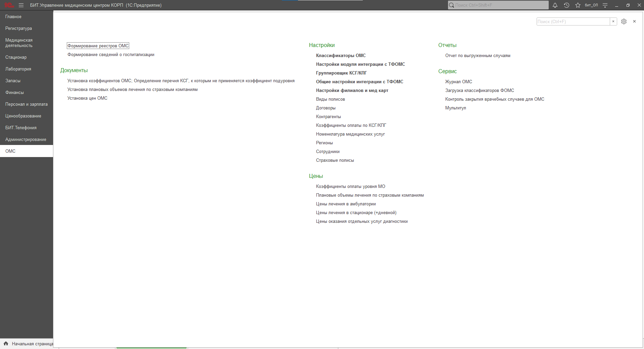Viewport: 644px width, 349px height.
Task: Open Установка плановых объемов лечения
Action: 133,89
